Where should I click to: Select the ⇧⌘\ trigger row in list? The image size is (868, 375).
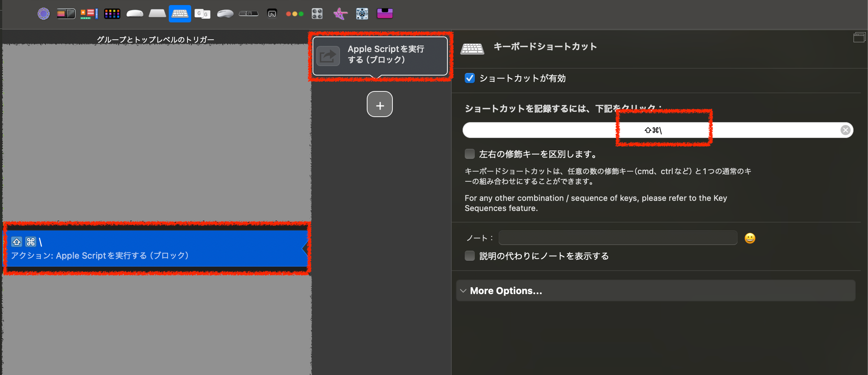[x=155, y=248]
